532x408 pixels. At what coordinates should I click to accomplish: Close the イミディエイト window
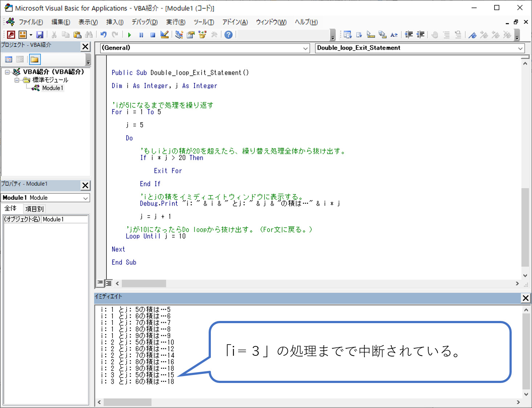coord(525,298)
